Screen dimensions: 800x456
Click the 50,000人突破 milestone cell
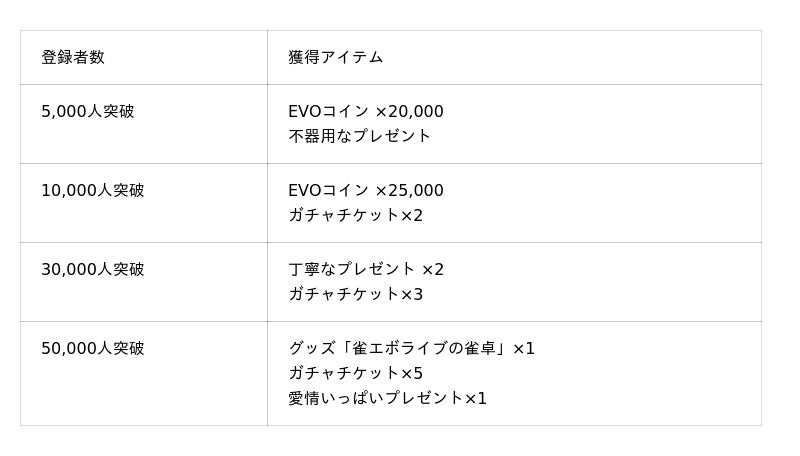coord(93,349)
